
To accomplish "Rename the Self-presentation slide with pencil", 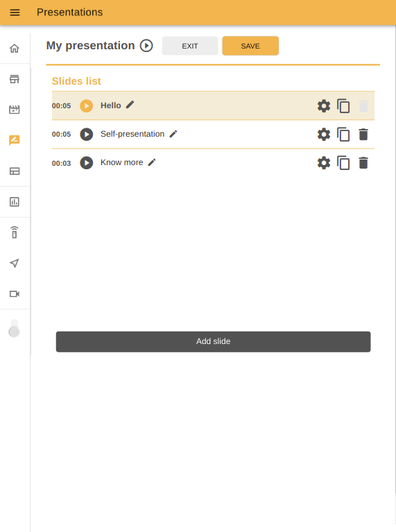I will (173, 134).
